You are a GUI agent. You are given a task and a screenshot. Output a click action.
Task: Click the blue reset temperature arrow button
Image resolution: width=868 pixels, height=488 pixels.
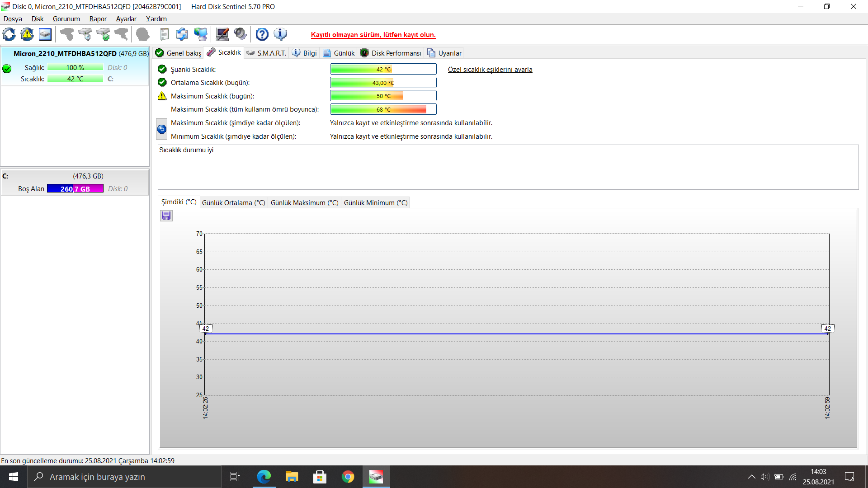(x=161, y=129)
